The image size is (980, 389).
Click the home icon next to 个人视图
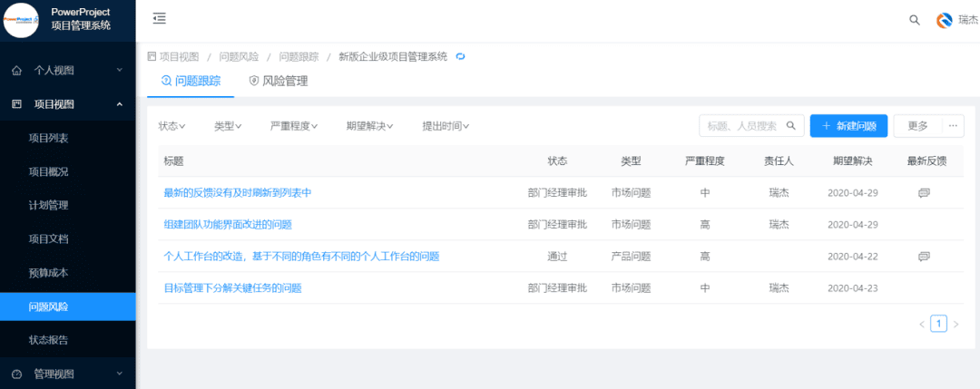coord(17,71)
